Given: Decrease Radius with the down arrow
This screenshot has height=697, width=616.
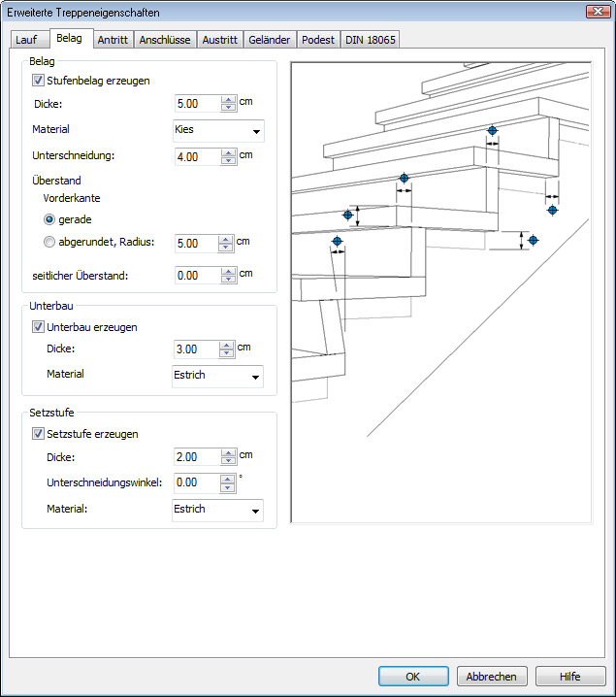Looking at the screenshot, I should [x=226, y=248].
